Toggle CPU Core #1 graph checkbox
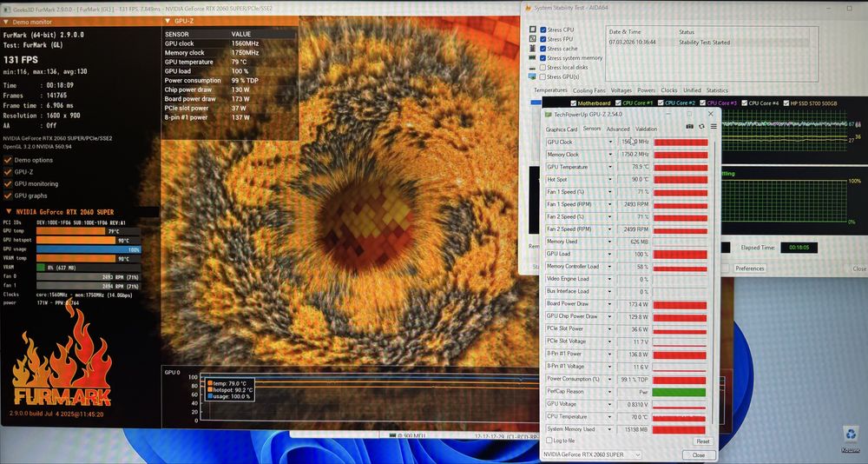Image resolution: width=868 pixels, height=464 pixels. [618, 103]
